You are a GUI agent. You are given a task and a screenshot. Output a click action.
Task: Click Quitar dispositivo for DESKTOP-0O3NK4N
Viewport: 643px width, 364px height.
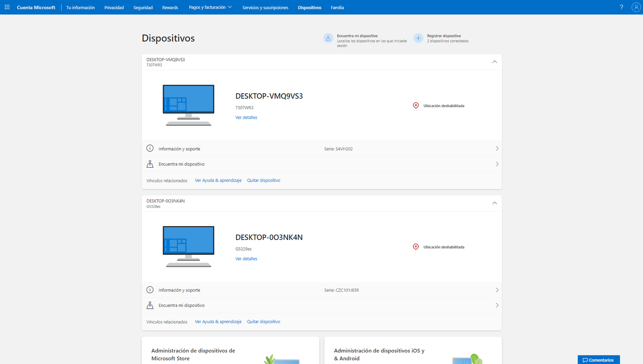pyautogui.click(x=263, y=322)
